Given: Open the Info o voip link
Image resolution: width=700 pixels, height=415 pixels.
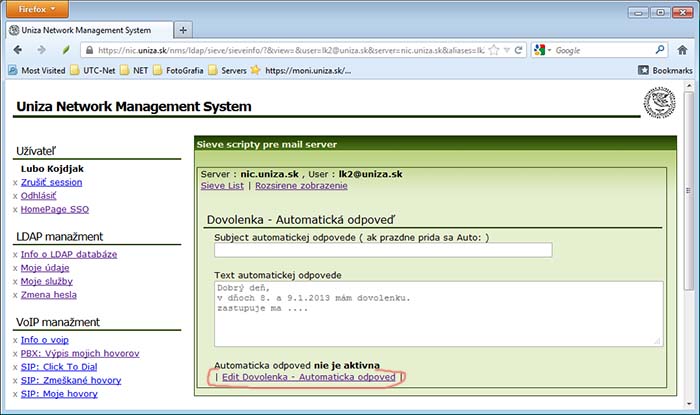Looking at the screenshot, I should (x=45, y=340).
